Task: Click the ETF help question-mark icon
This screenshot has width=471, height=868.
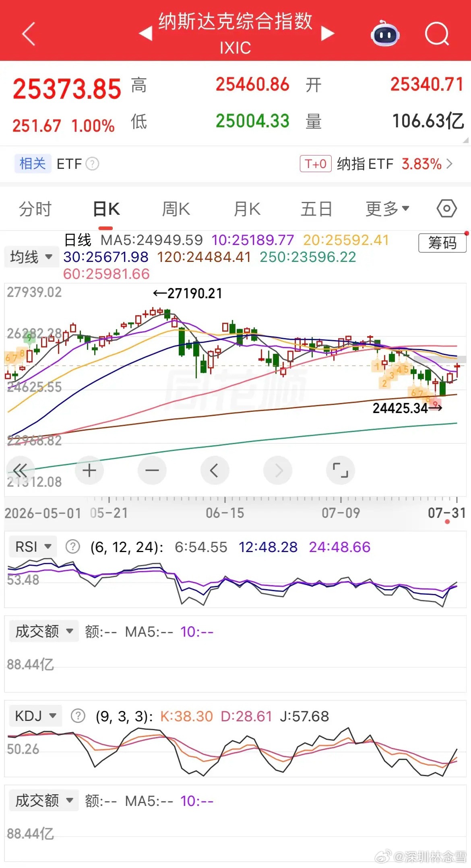Action: click(93, 164)
